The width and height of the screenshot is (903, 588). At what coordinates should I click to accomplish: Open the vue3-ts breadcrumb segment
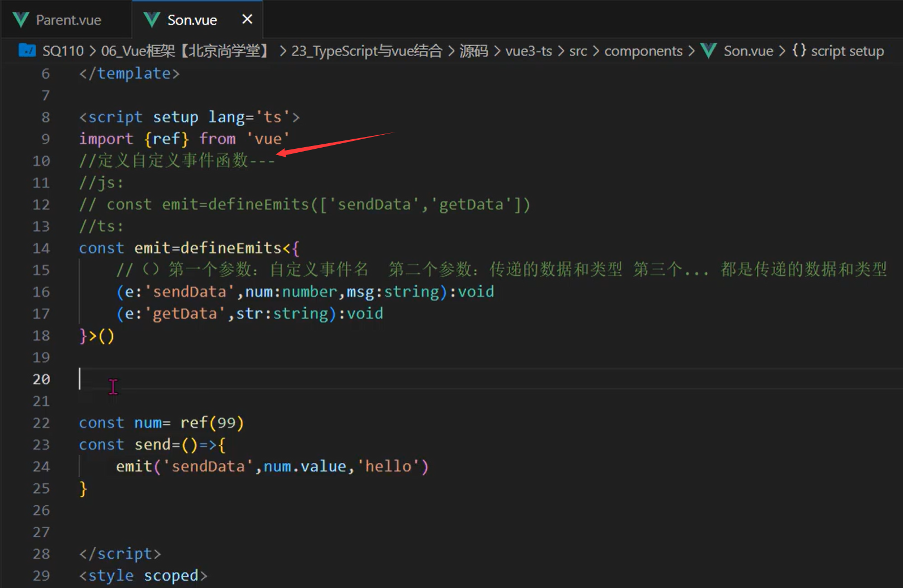528,51
